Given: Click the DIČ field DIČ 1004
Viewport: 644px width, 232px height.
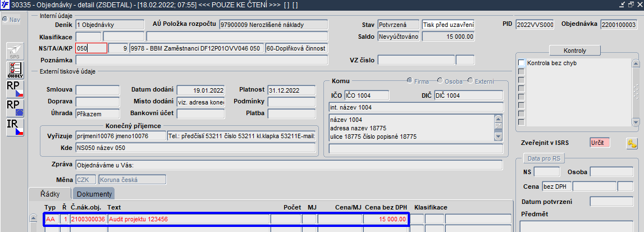Looking at the screenshot, I should tap(469, 95).
